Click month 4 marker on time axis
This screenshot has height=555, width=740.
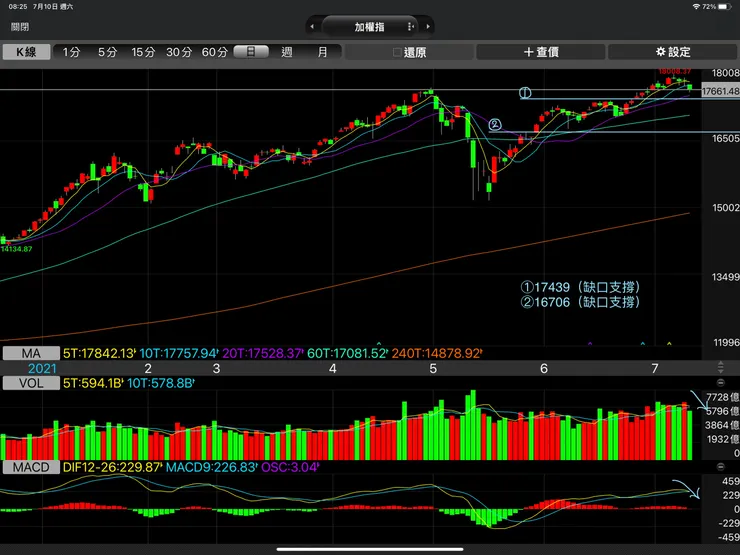pyautogui.click(x=333, y=369)
